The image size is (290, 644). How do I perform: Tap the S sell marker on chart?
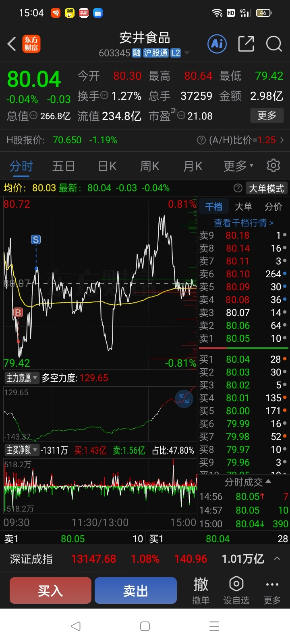pos(36,240)
